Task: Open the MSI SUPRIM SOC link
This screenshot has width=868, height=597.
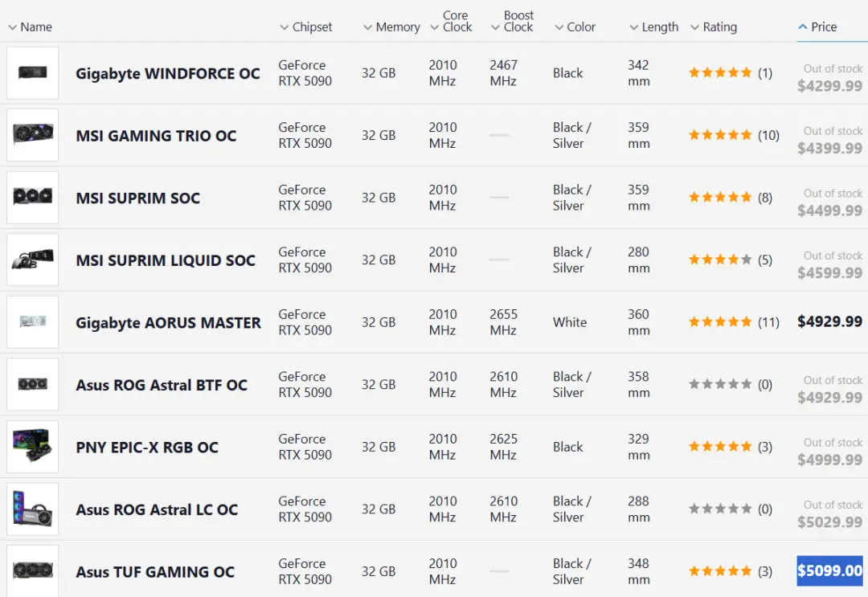Action: pyautogui.click(x=138, y=198)
